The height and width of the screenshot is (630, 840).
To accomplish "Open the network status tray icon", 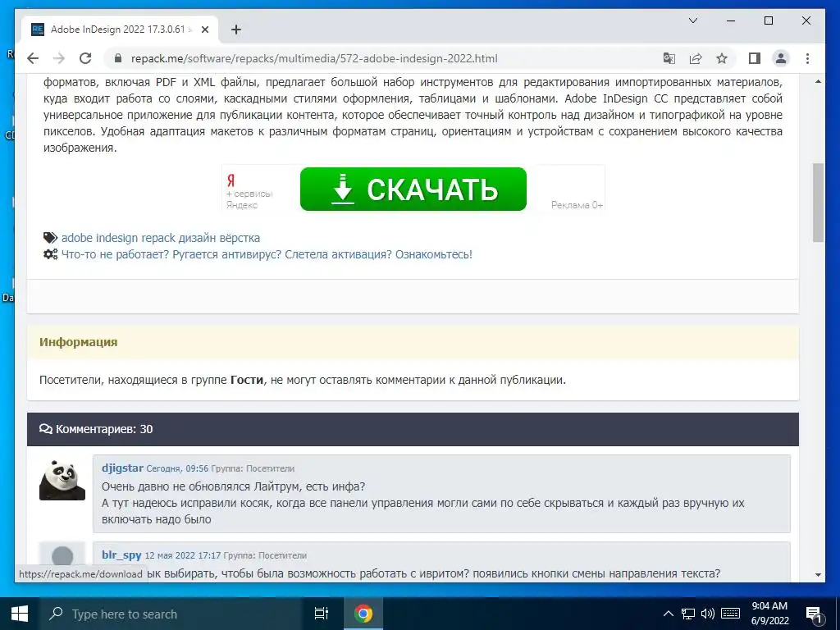I will 688,614.
